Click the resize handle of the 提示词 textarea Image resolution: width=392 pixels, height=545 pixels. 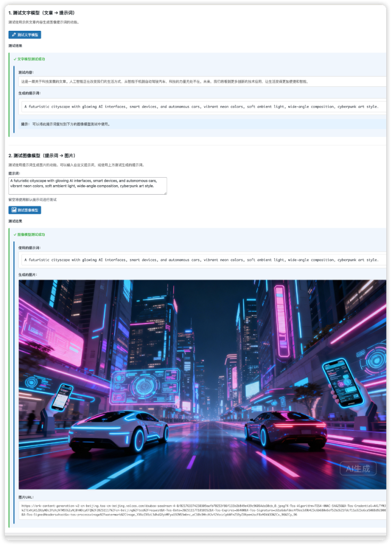point(165,193)
